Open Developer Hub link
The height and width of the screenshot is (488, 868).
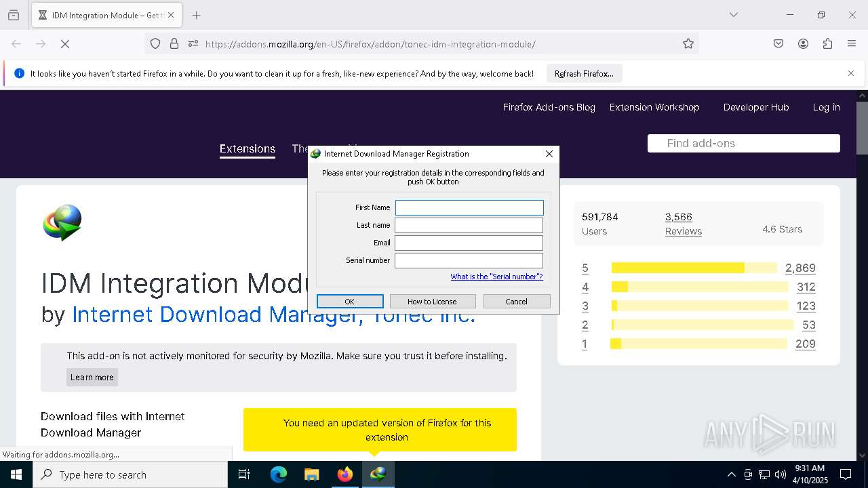[x=756, y=107]
